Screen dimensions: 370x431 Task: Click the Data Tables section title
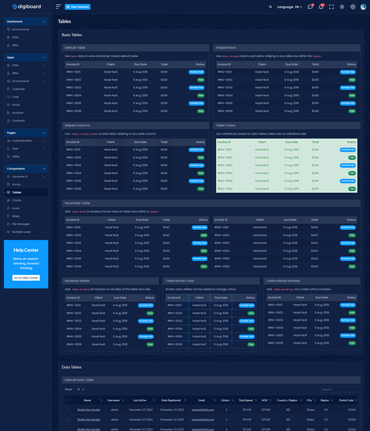tap(71, 367)
